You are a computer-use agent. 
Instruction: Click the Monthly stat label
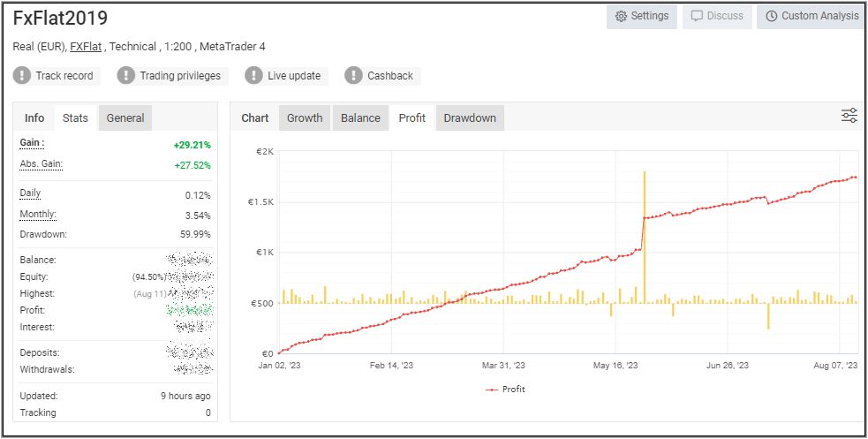click(x=37, y=214)
